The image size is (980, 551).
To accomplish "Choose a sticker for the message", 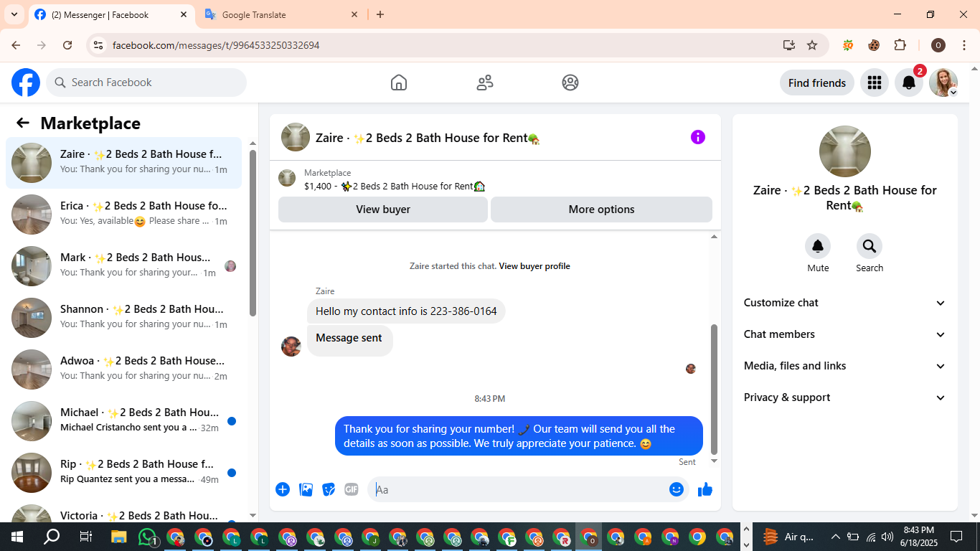I will [x=329, y=489].
